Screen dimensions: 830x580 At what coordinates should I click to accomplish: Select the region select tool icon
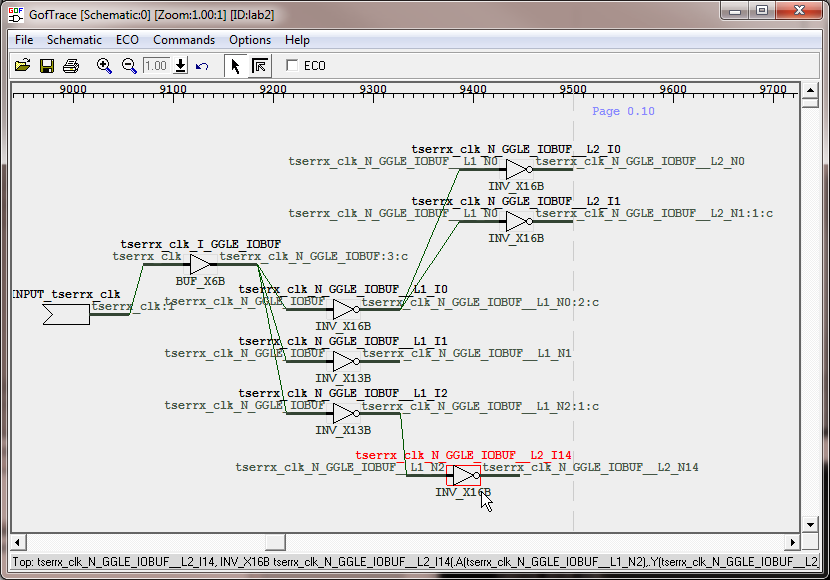click(259, 66)
